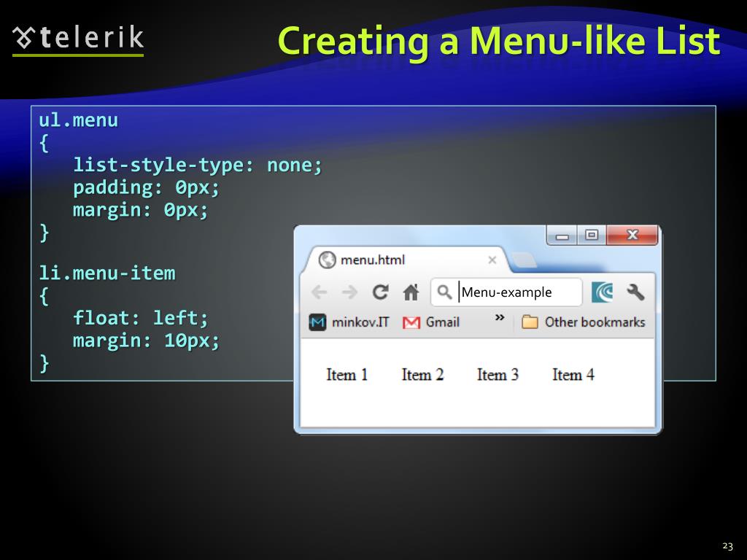Click Item 4 in the page
The image size is (747, 560).
573,375
